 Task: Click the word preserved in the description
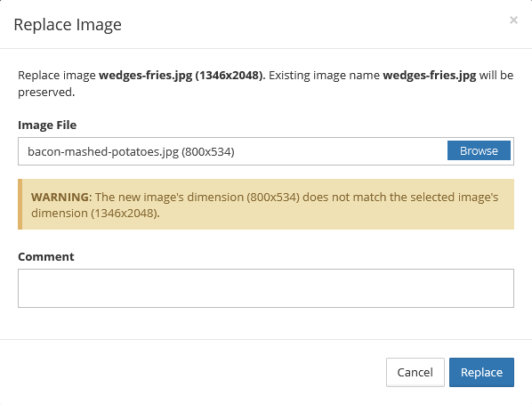[x=45, y=92]
